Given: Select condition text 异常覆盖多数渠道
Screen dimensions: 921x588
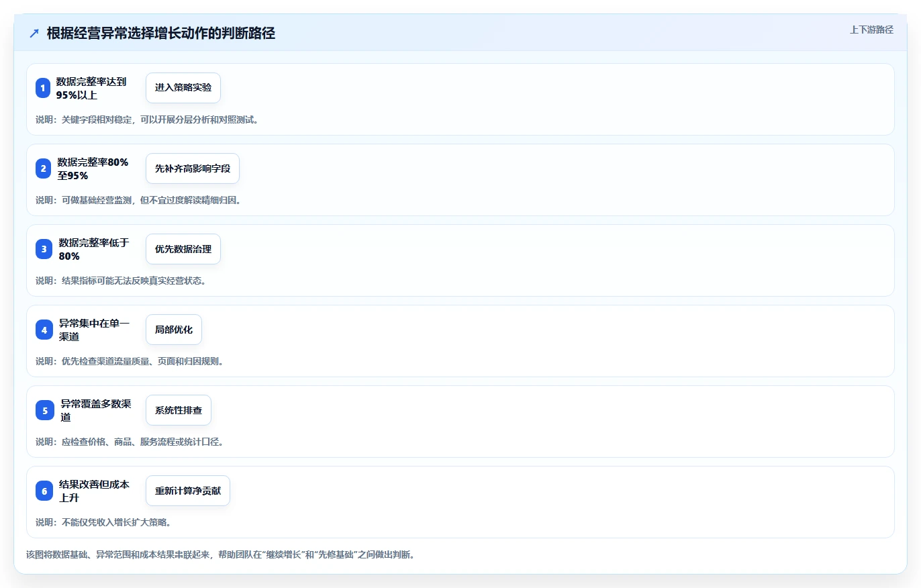Looking at the screenshot, I should pos(96,410).
